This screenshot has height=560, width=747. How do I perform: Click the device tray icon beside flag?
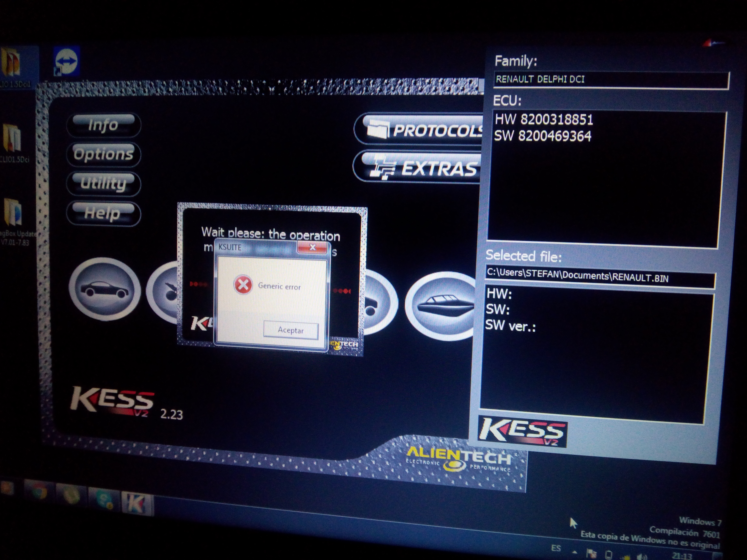(609, 555)
